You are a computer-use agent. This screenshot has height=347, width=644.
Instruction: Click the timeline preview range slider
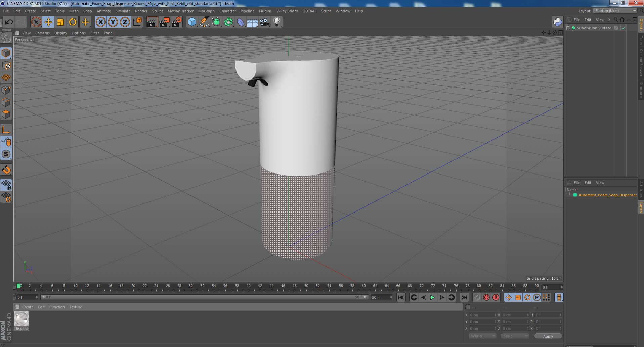coord(205,297)
